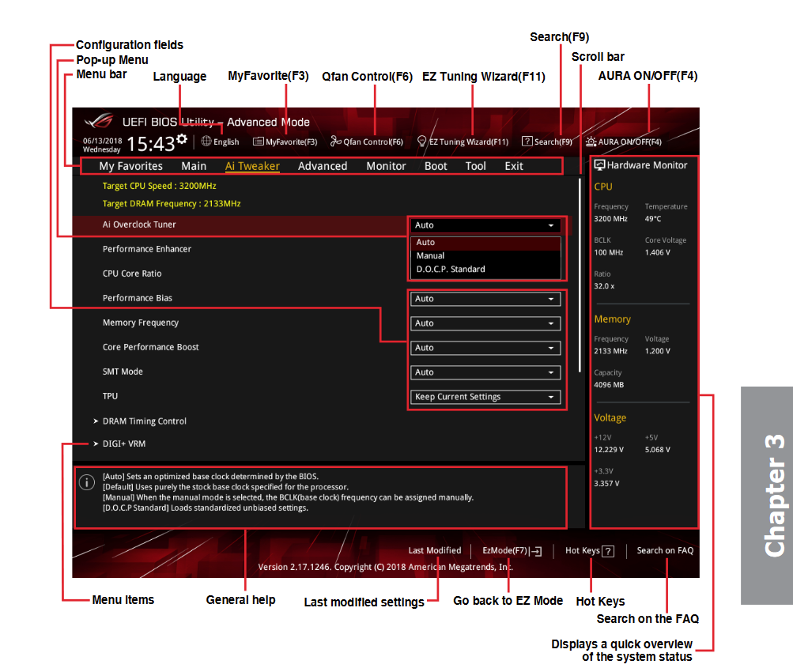Screen dimensions: 793x672
Task: Open the Monitor menu tab
Action: (x=387, y=166)
